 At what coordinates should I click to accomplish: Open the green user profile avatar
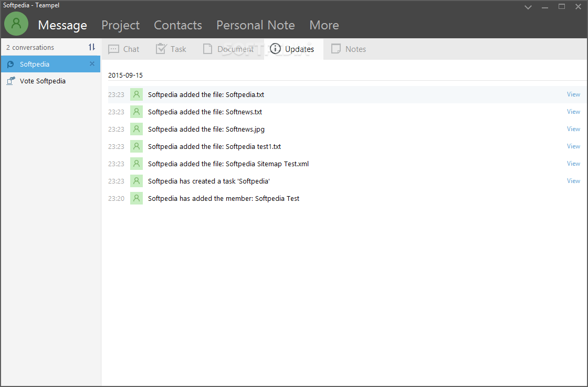(16, 24)
